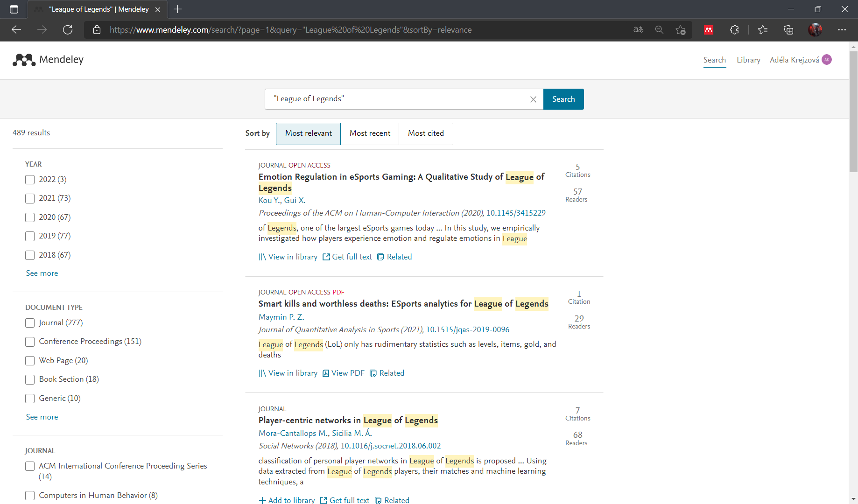Refresh the page

click(68, 30)
